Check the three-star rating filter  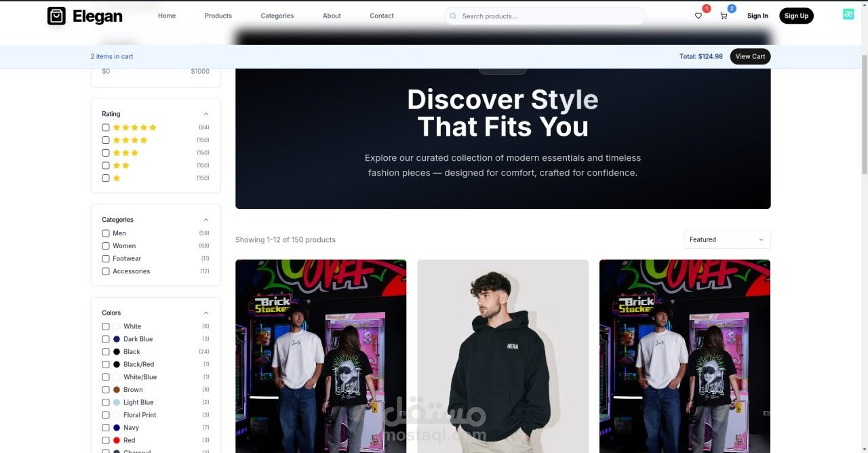point(106,153)
